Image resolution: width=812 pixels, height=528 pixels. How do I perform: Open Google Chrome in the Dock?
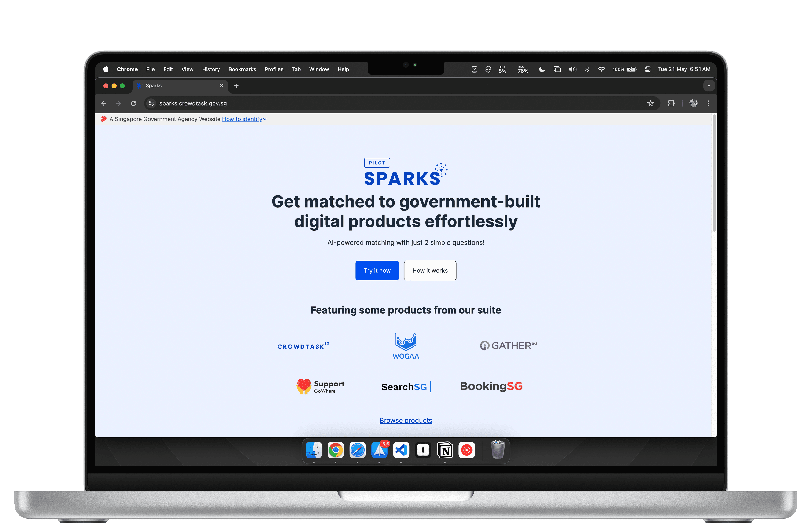336,450
